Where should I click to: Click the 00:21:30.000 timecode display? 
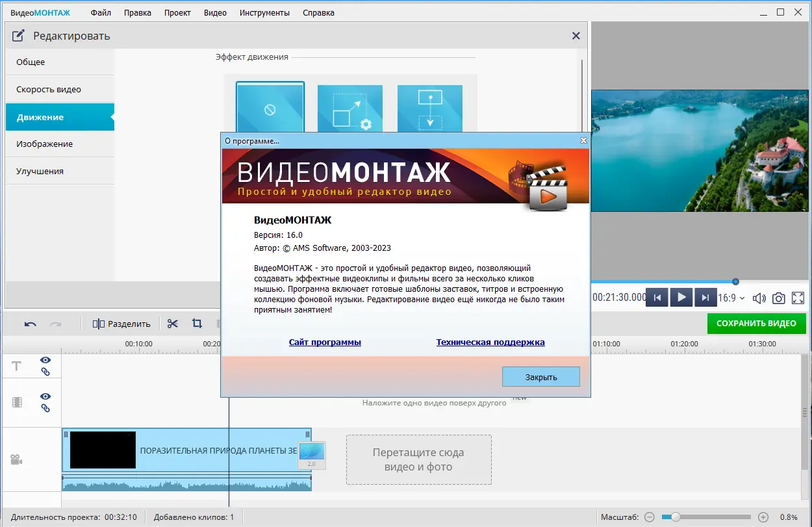point(619,298)
